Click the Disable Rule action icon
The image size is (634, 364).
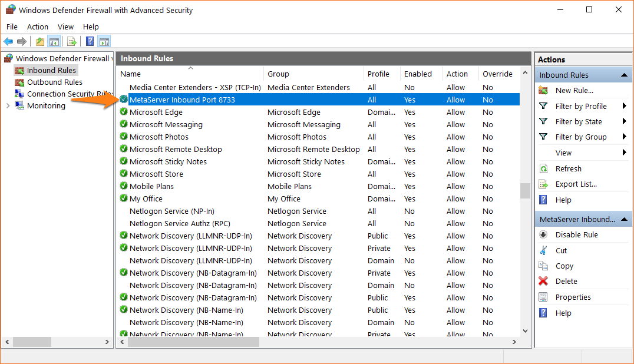[543, 235]
